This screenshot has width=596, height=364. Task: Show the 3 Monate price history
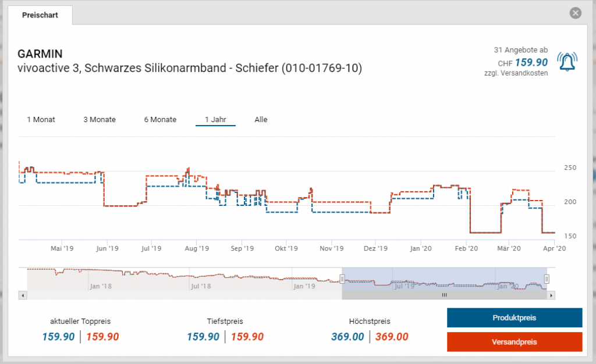tap(100, 120)
